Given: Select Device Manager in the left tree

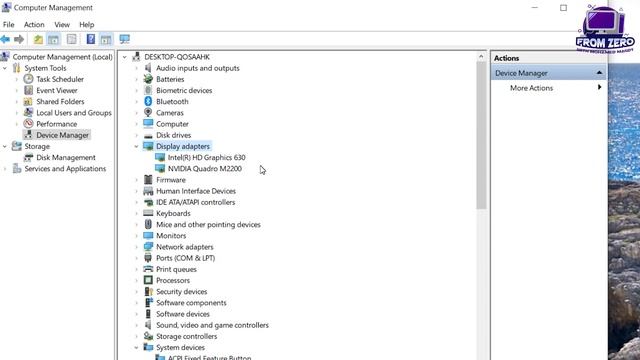Looking at the screenshot, I should [62, 135].
